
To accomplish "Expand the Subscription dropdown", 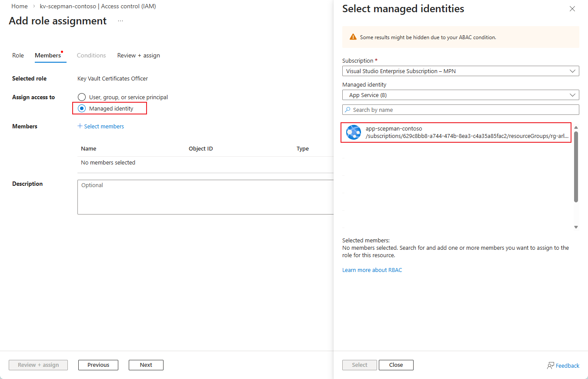I will click(460, 71).
